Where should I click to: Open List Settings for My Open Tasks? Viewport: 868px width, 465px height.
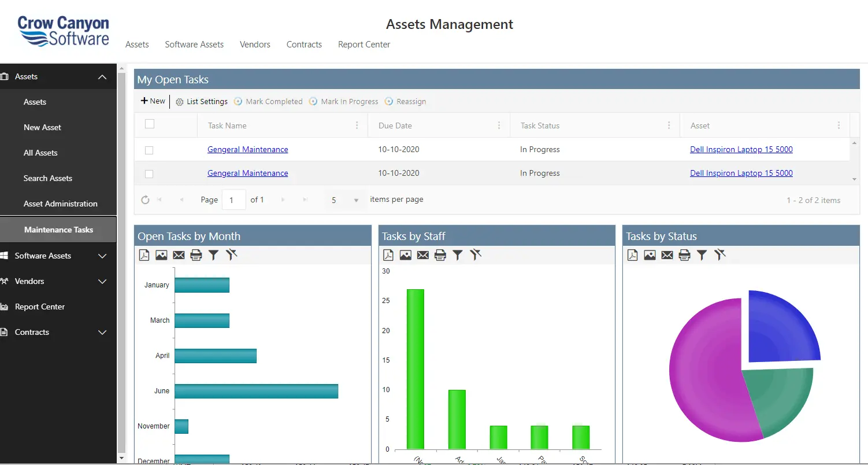[x=201, y=101]
